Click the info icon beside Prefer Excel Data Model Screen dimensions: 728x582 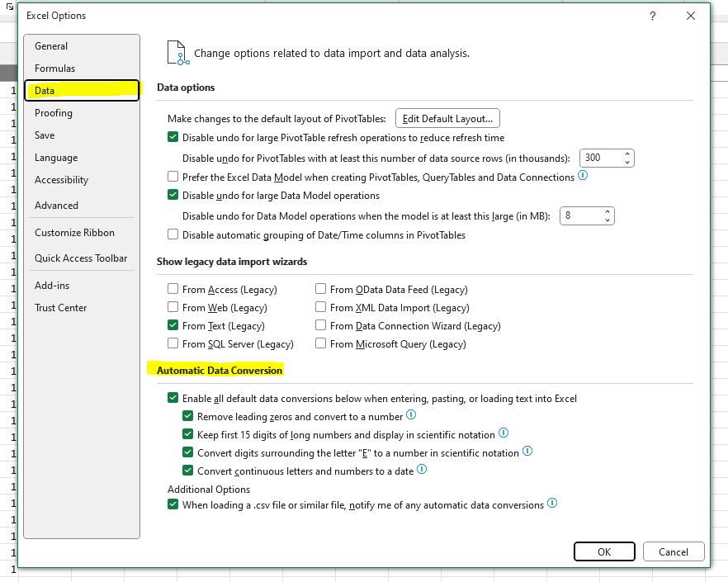click(x=583, y=176)
